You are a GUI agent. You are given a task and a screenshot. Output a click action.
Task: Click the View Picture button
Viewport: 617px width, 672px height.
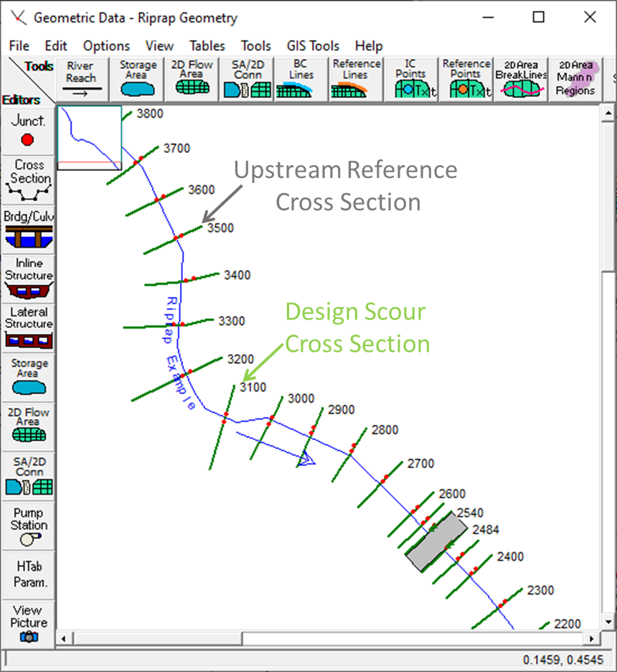[x=29, y=623]
